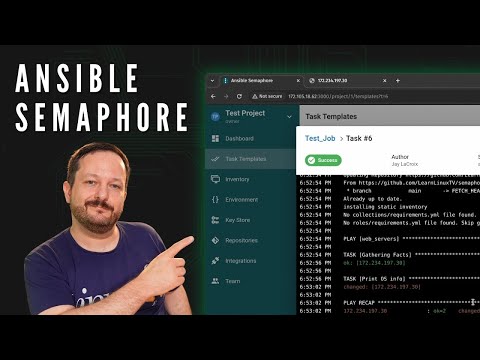The width and height of the screenshot is (480, 360).
Task: Reload the page with refresh icon
Action: [239, 96]
